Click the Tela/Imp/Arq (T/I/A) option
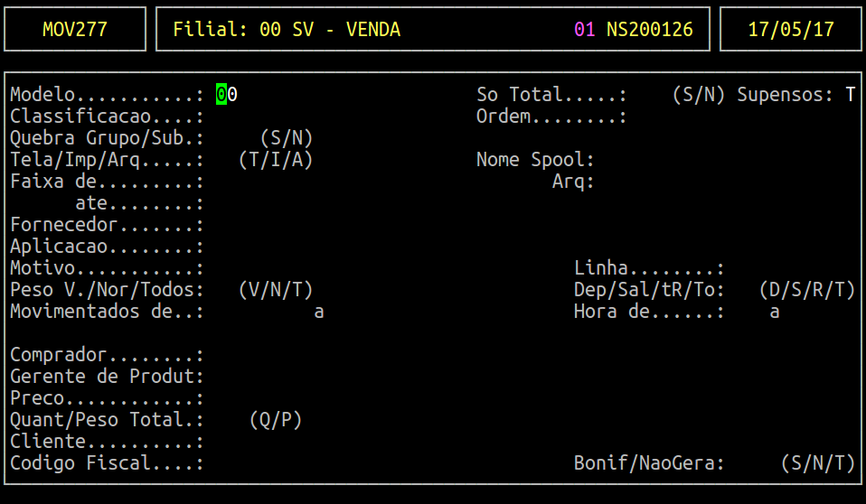The image size is (866, 504). pyautogui.click(x=276, y=160)
